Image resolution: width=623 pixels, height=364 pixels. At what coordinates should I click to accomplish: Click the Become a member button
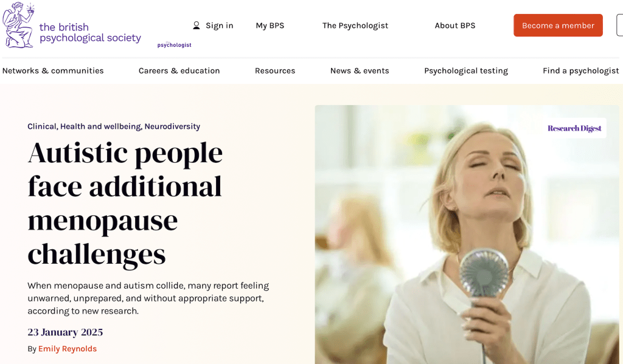point(558,26)
